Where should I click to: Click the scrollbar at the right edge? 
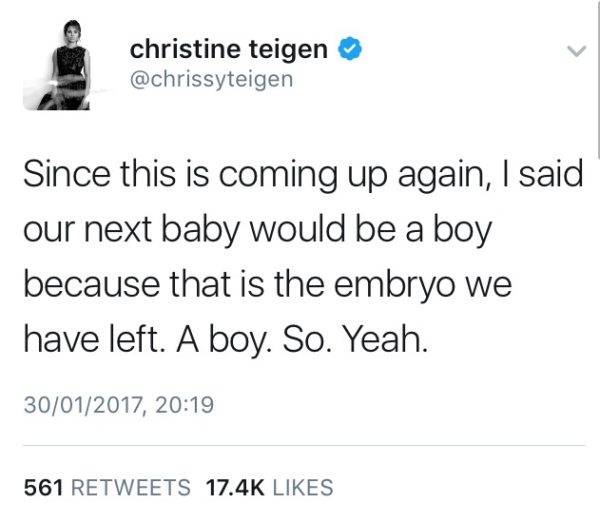(x=598, y=78)
